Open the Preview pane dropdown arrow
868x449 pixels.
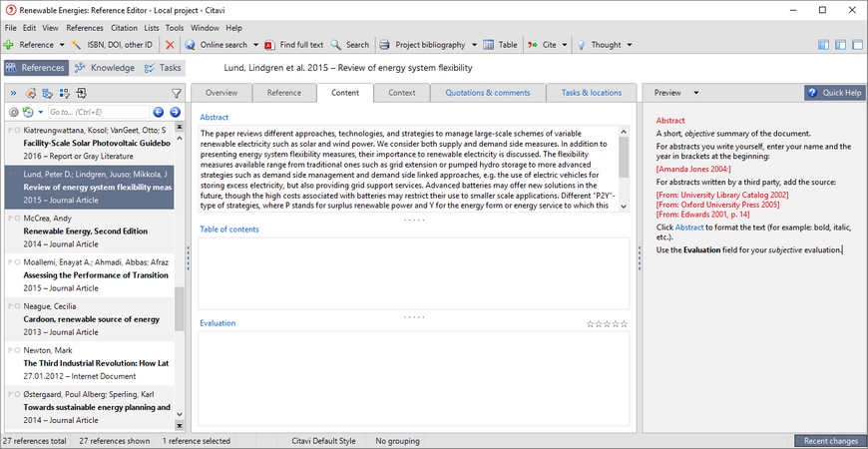(696, 93)
